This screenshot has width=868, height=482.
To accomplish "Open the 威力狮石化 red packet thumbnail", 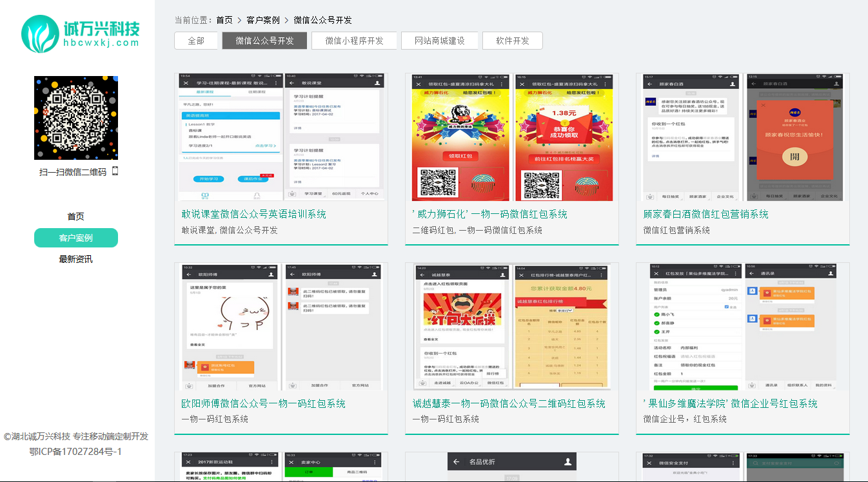I will (x=512, y=137).
